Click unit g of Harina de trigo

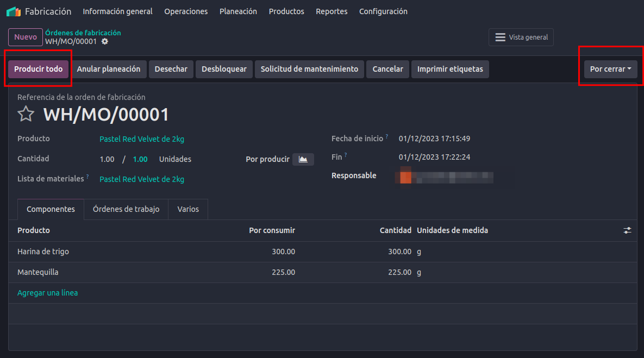[x=419, y=252]
